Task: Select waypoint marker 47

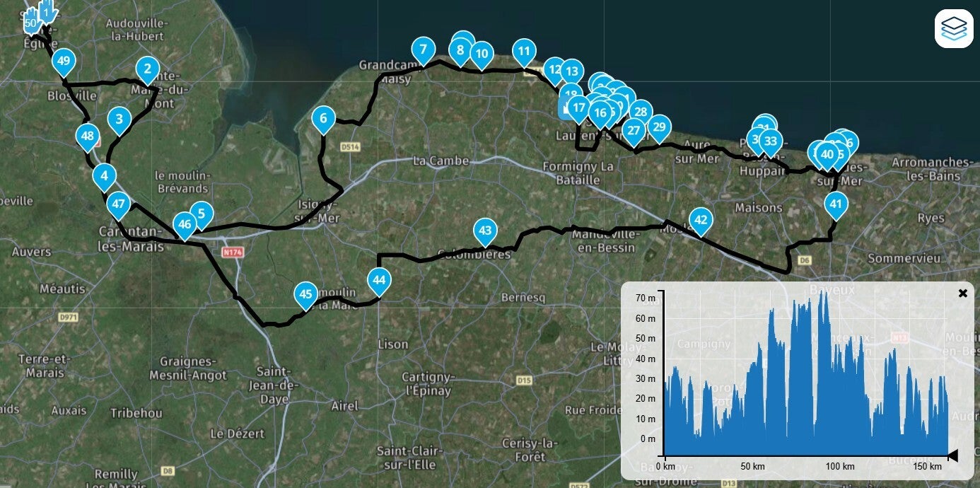Action: (118, 205)
